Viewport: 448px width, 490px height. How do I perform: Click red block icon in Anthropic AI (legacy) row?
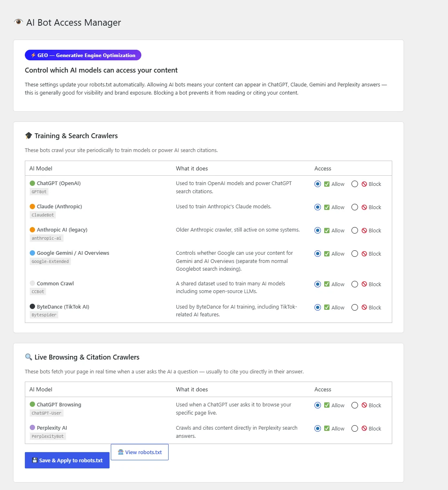[365, 231]
